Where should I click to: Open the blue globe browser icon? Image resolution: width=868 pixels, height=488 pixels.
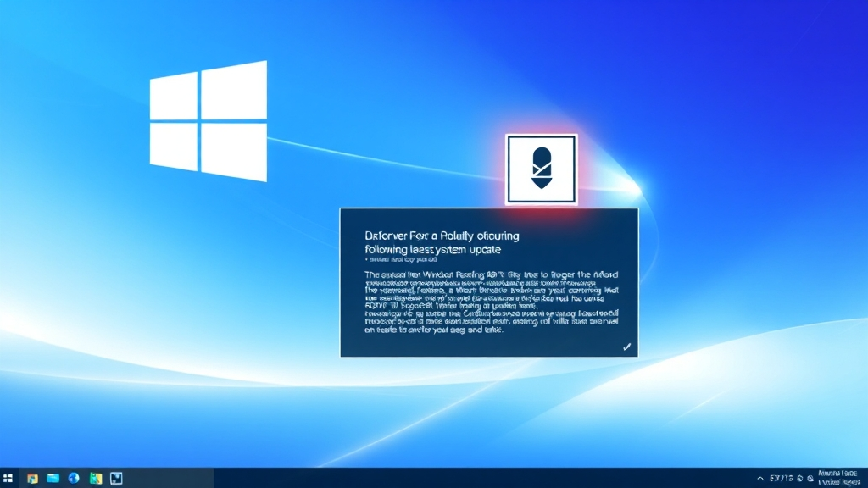click(74, 478)
